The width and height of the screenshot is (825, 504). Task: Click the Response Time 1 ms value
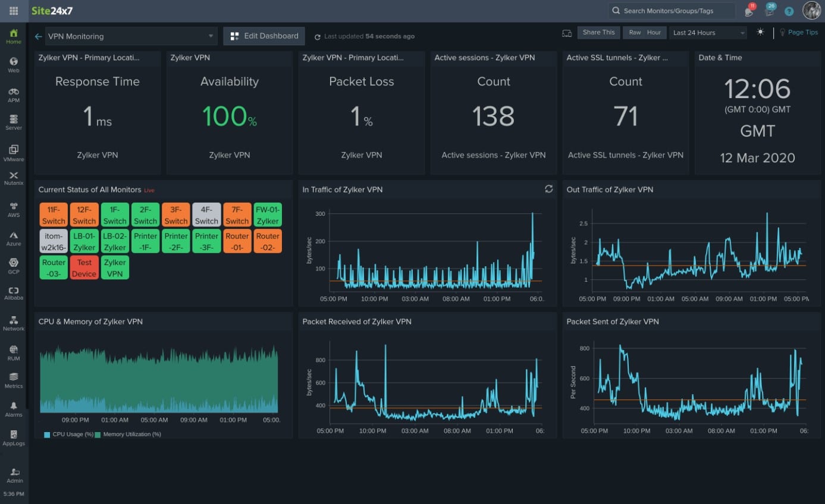97,116
